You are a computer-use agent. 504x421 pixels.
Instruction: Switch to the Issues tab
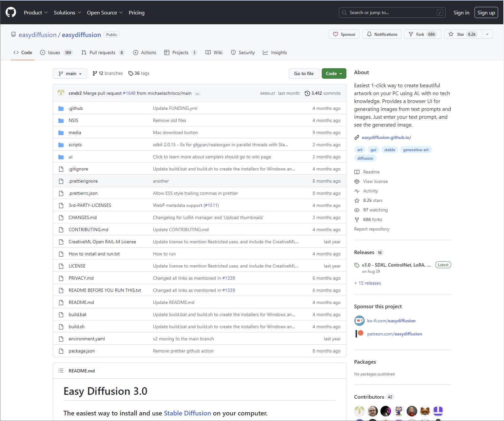click(x=56, y=52)
